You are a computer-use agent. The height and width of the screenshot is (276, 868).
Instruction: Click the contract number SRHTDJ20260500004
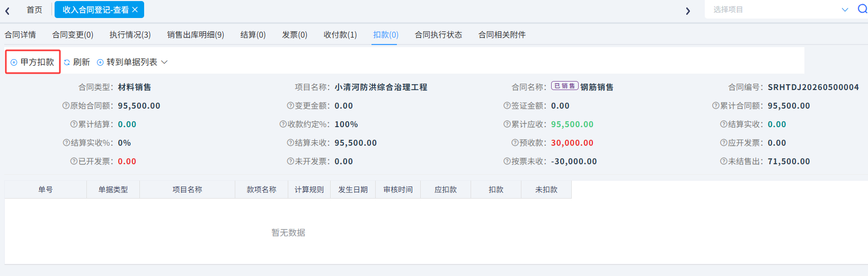[x=813, y=87]
